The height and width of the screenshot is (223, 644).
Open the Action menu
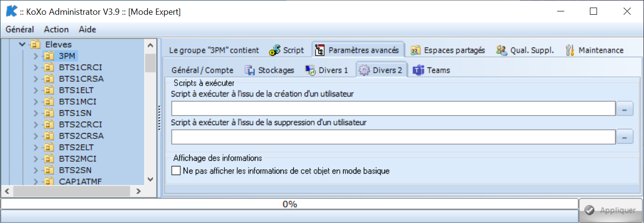click(56, 29)
